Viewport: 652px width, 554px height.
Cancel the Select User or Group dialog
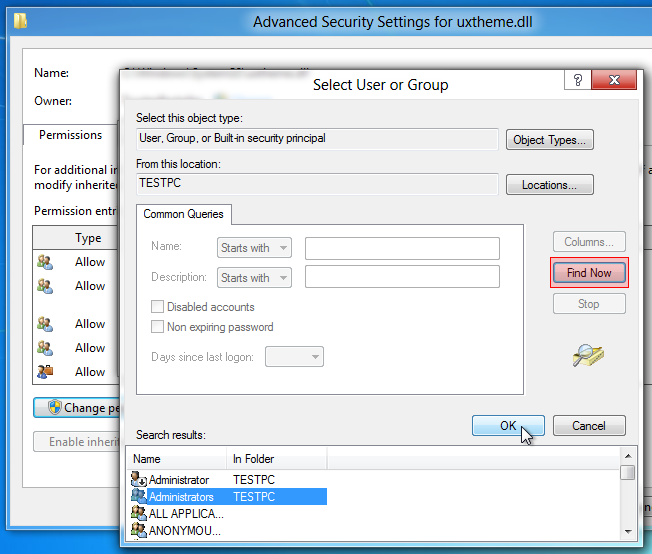click(589, 425)
